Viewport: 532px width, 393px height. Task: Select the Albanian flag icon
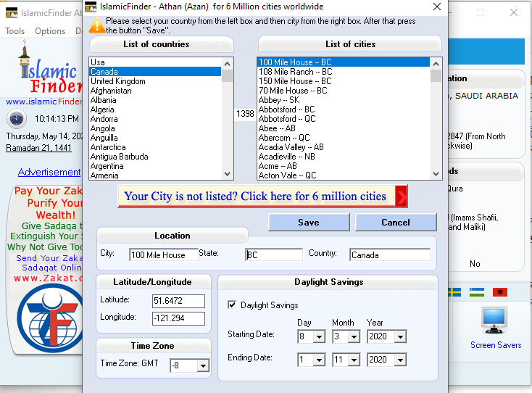[500, 292]
